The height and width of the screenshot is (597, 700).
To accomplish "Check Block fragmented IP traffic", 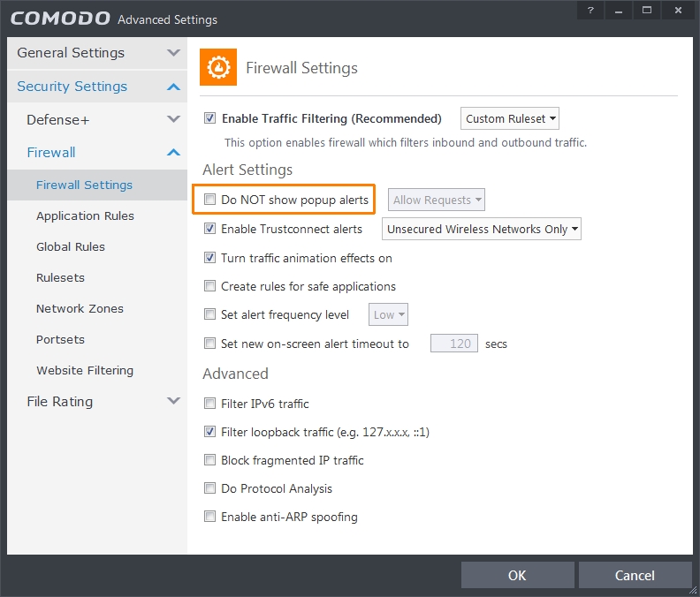I will pos(210,460).
